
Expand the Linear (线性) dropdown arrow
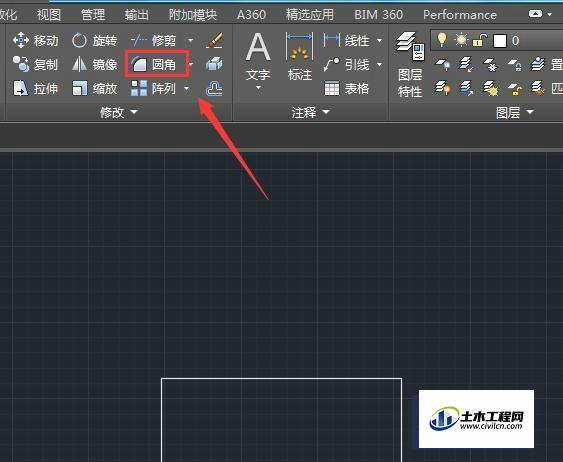coord(380,41)
